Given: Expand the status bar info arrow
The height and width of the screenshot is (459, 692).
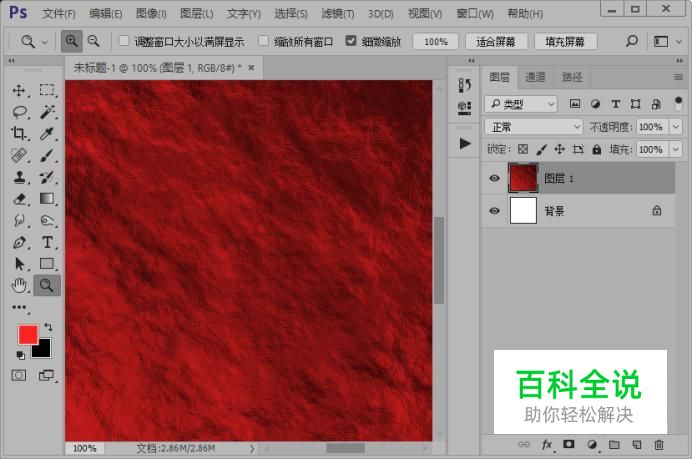Looking at the screenshot, I should point(252,448).
